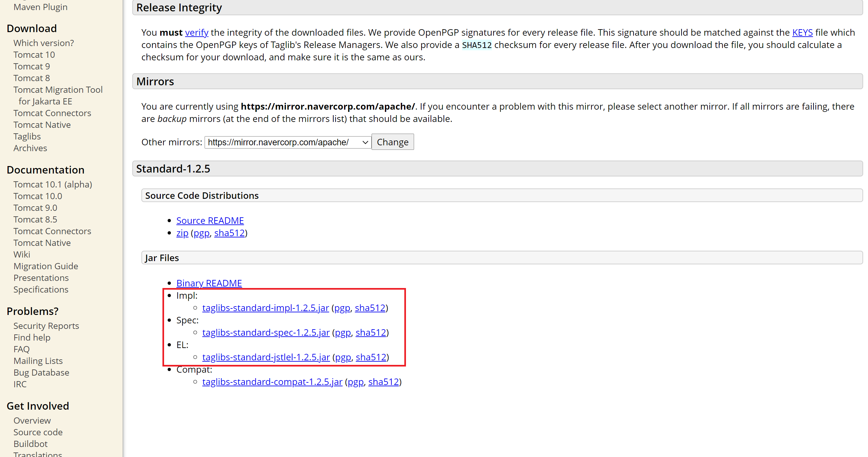Open pgp signature for impl jar
This screenshot has height=457, width=868.
pos(342,308)
